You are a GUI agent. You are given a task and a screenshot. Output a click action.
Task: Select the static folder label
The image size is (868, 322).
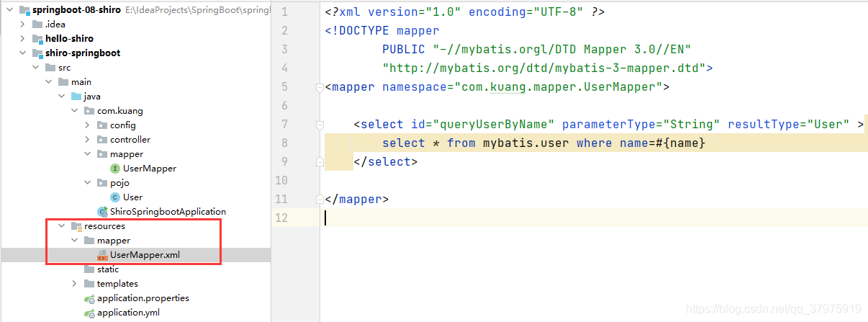(x=108, y=269)
